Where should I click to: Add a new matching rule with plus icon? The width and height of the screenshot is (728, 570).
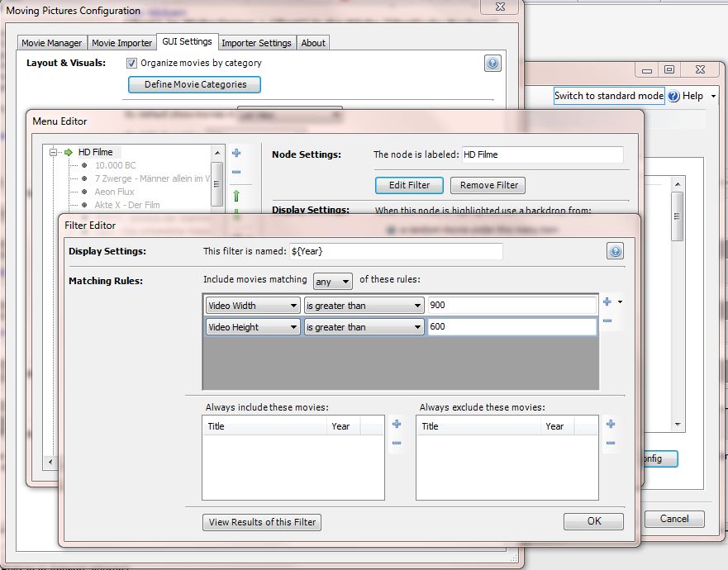[607, 302]
